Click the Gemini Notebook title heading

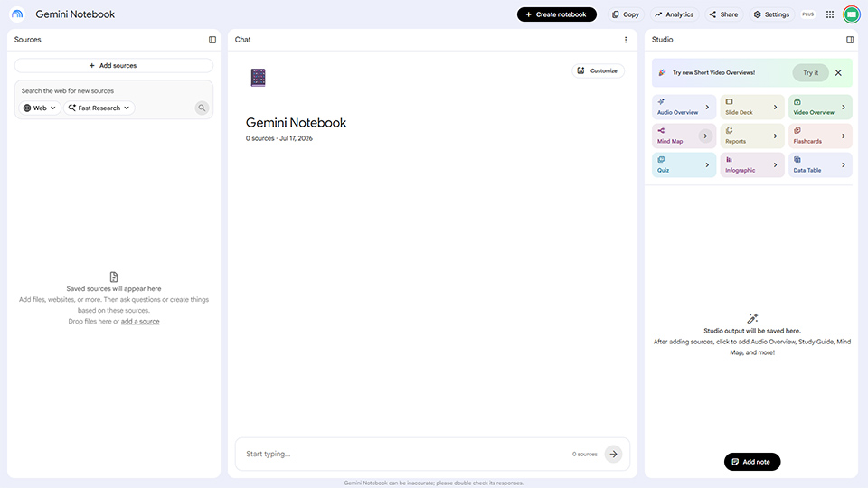click(x=297, y=123)
